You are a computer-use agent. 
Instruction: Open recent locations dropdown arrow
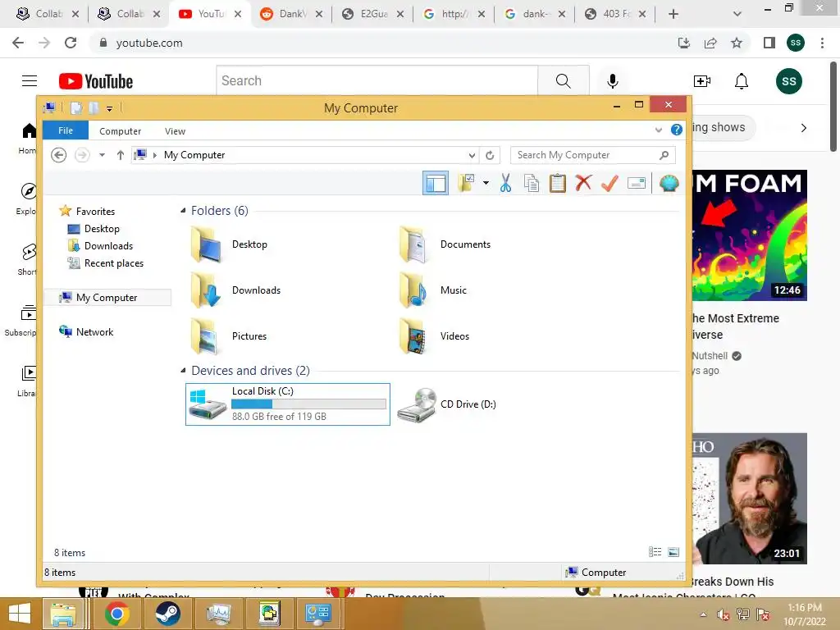[102, 155]
